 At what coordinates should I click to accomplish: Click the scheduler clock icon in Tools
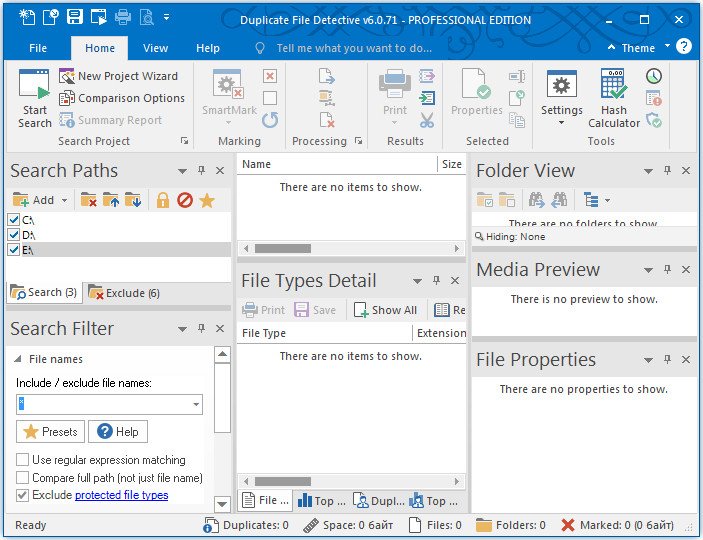click(x=654, y=76)
